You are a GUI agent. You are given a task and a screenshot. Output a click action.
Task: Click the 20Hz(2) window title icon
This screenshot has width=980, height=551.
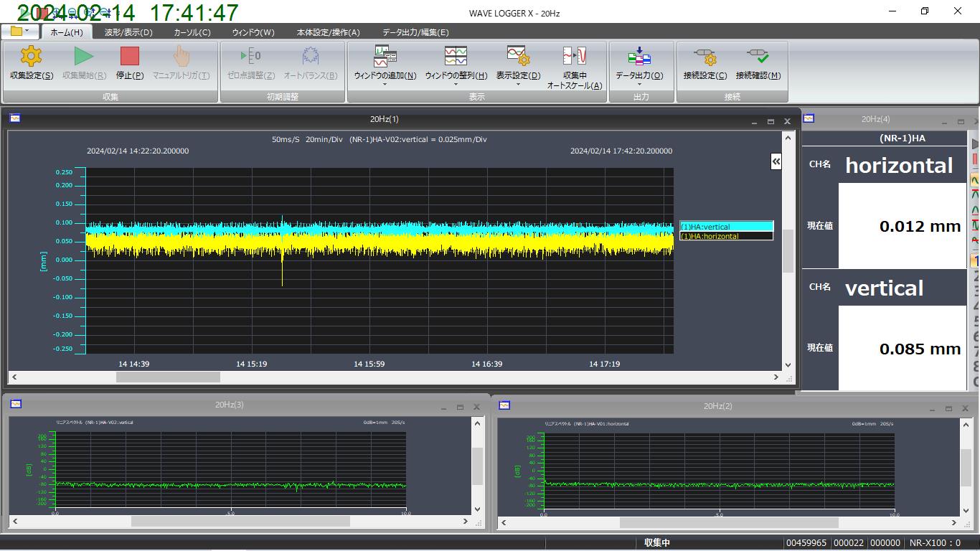[504, 405]
